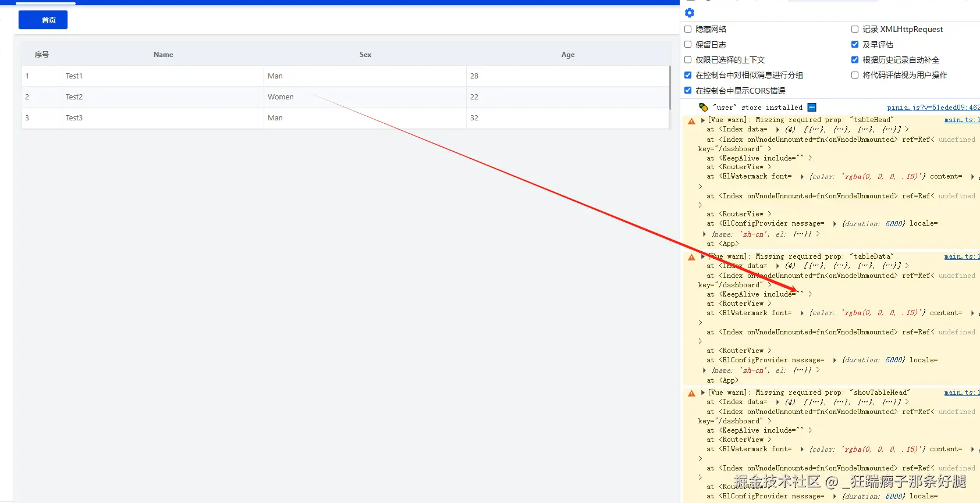Open main.ts link beside tableData warning
The height and width of the screenshot is (503, 980).
[x=961, y=256]
